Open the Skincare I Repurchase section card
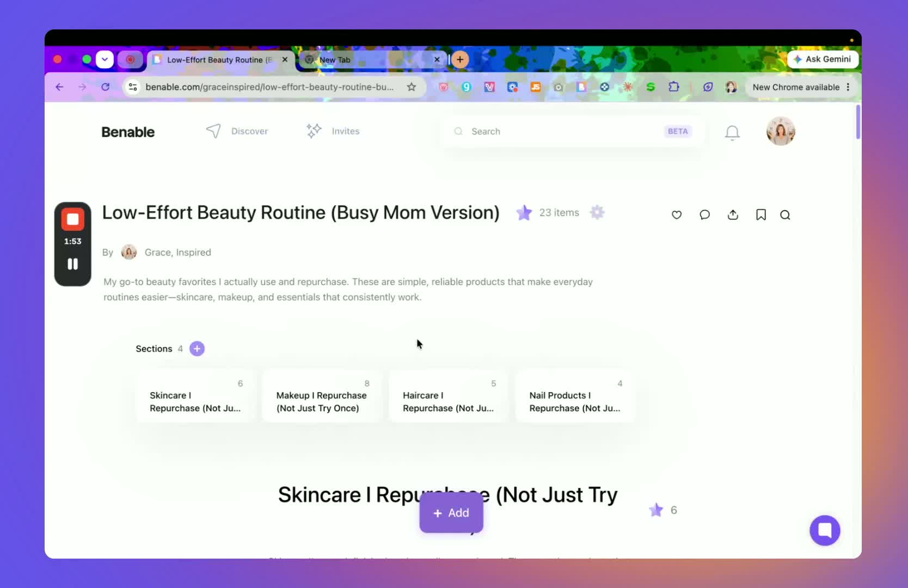 click(195, 396)
